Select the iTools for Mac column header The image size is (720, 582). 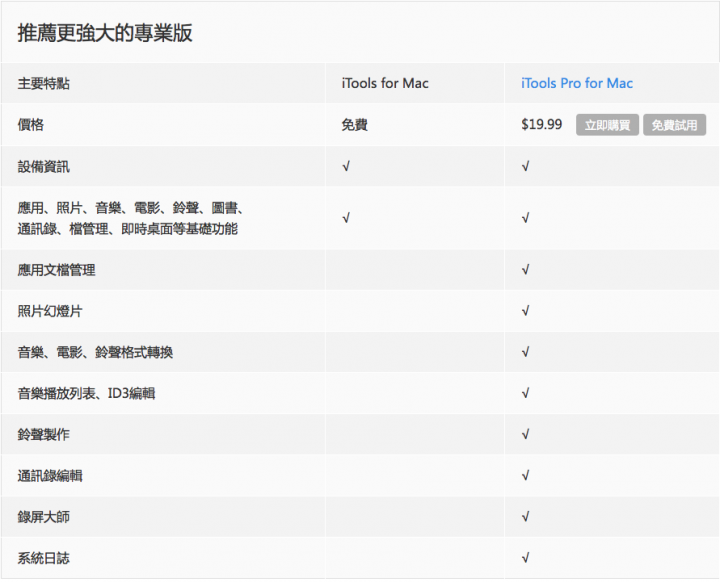(x=385, y=83)
